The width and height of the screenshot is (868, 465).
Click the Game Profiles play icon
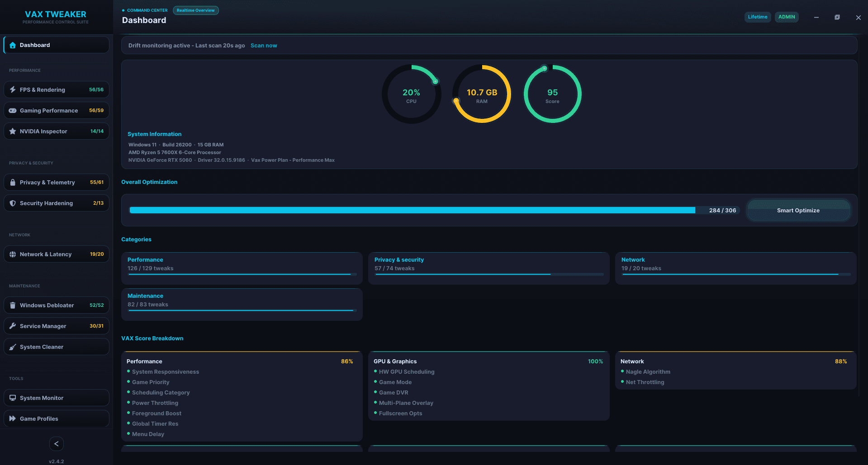[x=12, y=418]
